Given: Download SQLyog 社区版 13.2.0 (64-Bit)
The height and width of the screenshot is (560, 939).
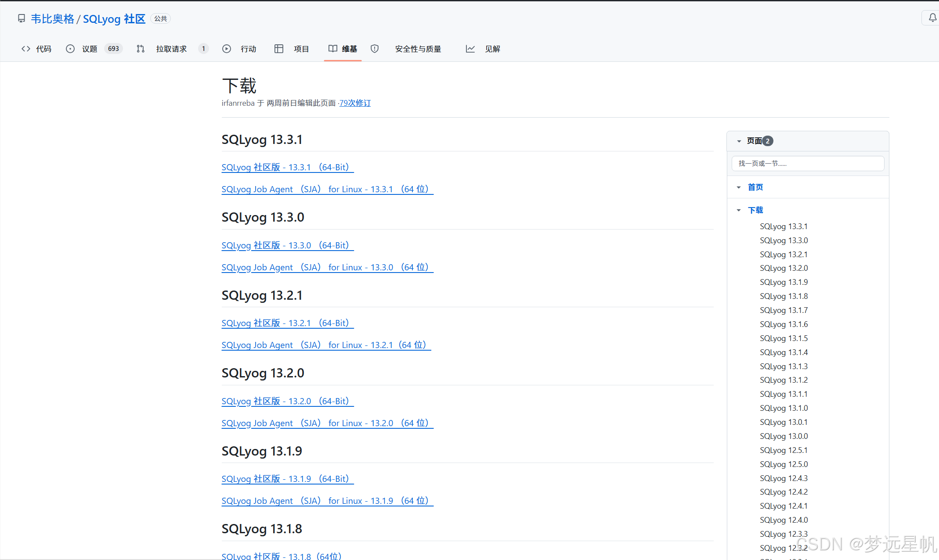Looking at the screenshot, I should point(287,401).
